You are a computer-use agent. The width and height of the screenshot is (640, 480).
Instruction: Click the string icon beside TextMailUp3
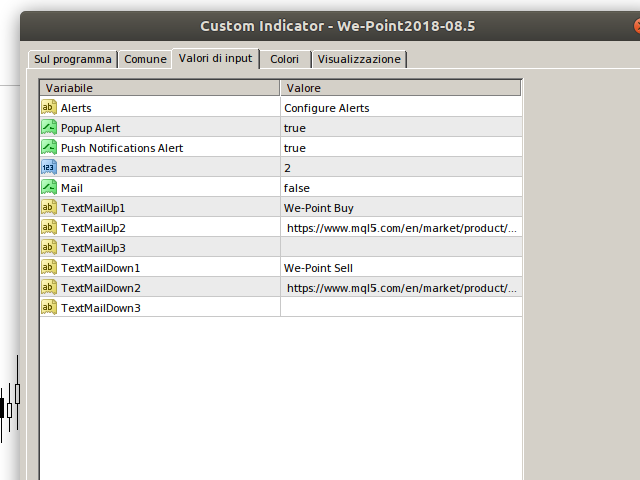point(49,247)
